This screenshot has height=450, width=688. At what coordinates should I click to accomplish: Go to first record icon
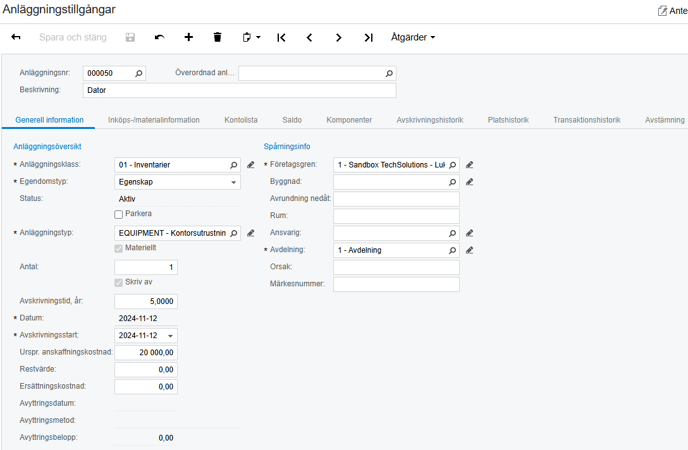tap(281, 38)
